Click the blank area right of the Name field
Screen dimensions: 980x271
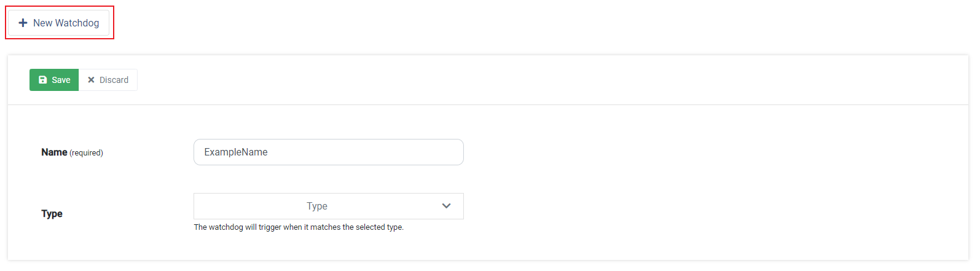713,152
